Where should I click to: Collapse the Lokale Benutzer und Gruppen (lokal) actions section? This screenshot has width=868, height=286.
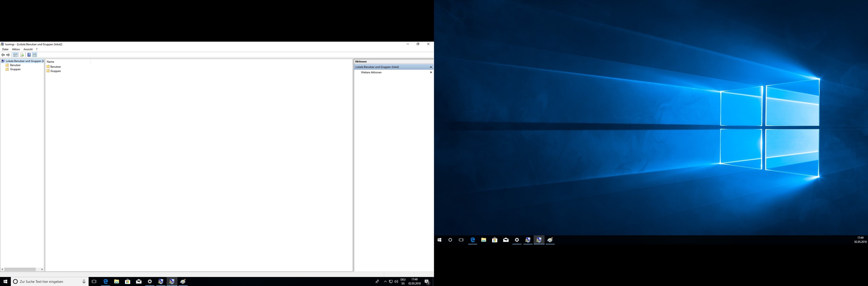pos(431,67)
